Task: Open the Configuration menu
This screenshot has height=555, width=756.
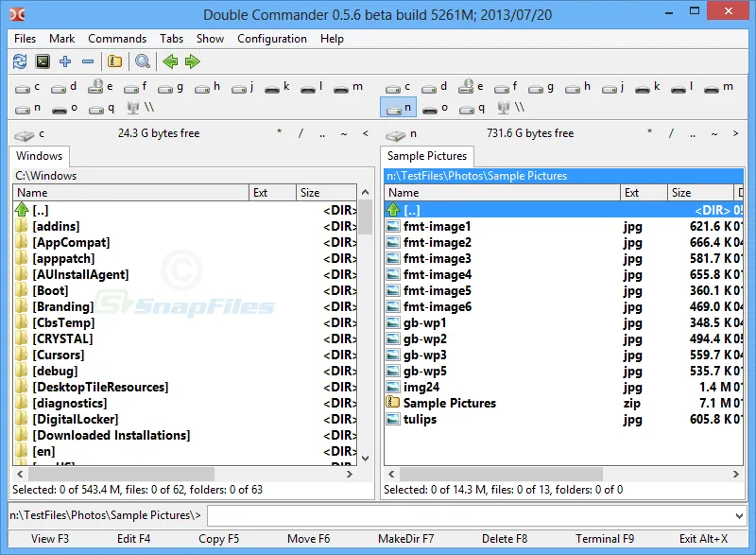Action: click(272, 39)
